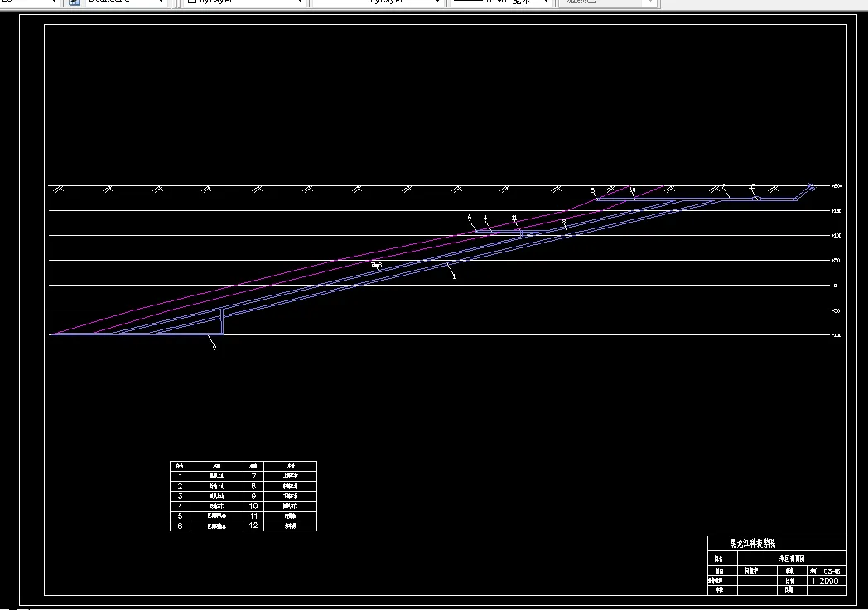
Task: Click the legend table cell numbered 5
Action: click(x=180, y=516)
